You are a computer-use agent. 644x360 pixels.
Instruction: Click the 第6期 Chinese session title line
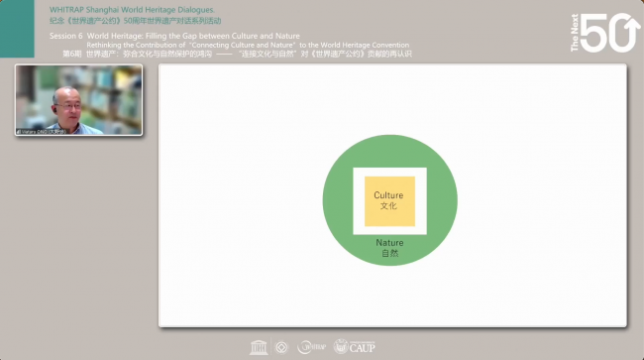point(237,54)
